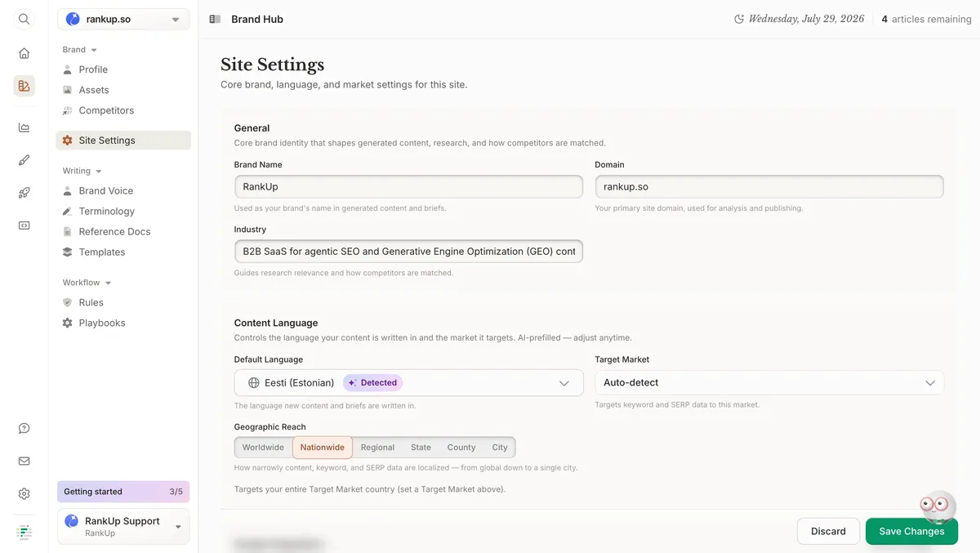Open the help question icon in left rail
Screen dimensions: 980x553
(24, 428)
